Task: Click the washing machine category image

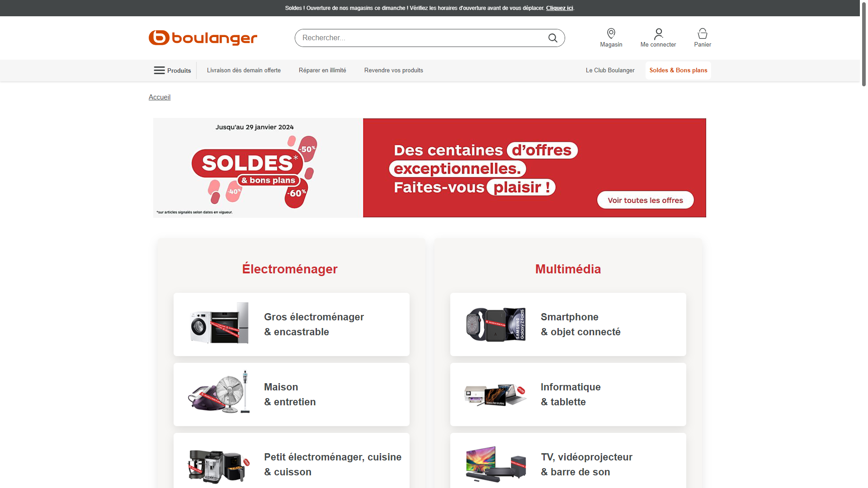Action: (219, 324)
